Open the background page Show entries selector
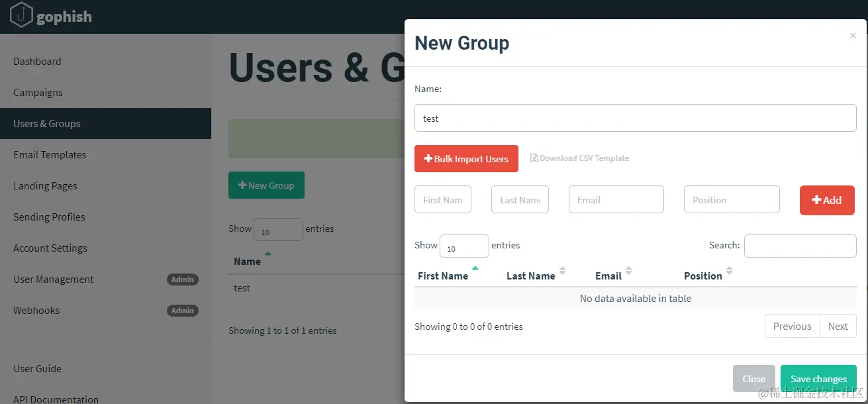This screenshot has height=404, width=868. [278, 230]
